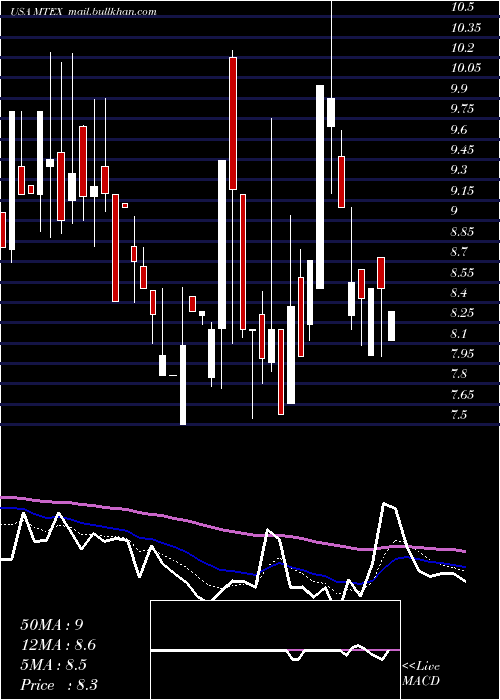500x700 pixels.
Task: Select the 10.5 price axis label
Action: tap(462, 7)
